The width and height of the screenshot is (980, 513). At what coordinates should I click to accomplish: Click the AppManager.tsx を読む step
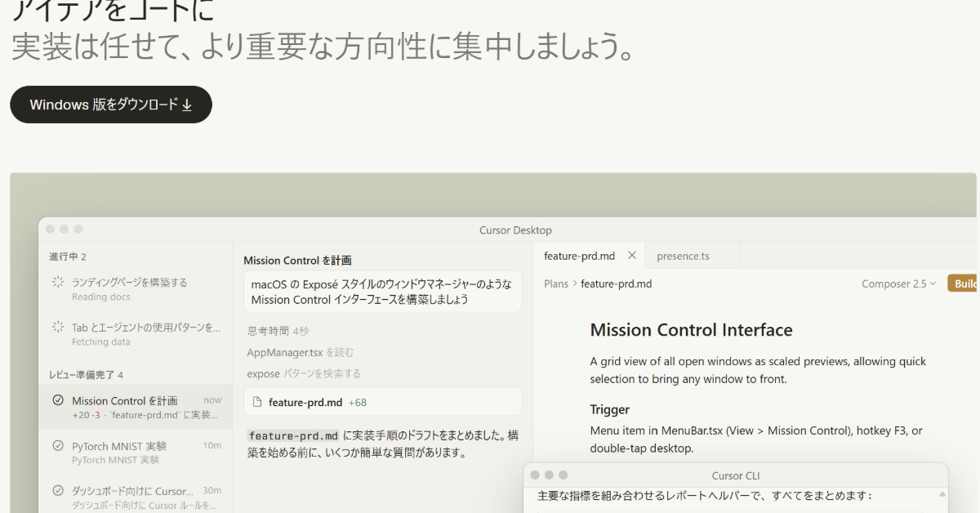click(x=301, y=352)
